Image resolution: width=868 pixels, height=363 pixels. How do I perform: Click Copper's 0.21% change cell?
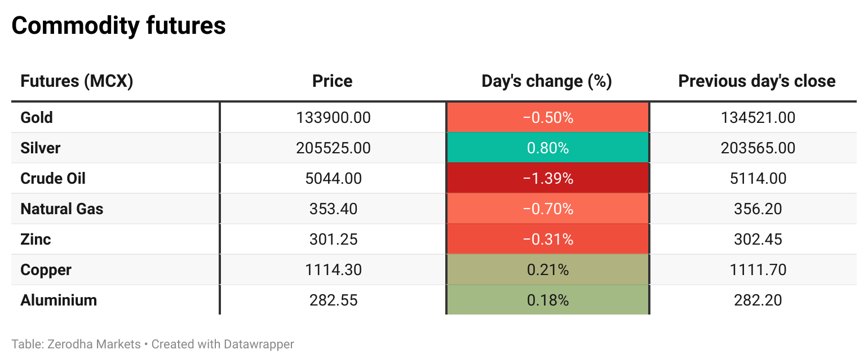click(x=547, y=270)
